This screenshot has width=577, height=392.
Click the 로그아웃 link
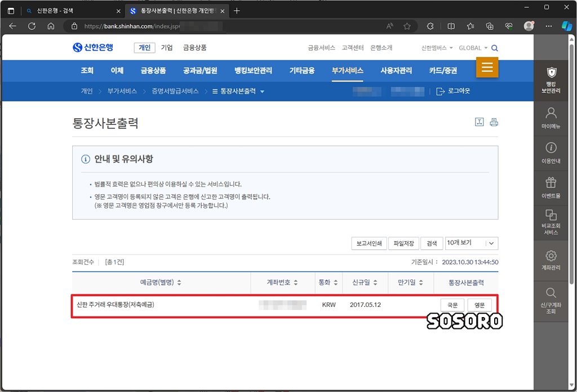tap(453, 91)
